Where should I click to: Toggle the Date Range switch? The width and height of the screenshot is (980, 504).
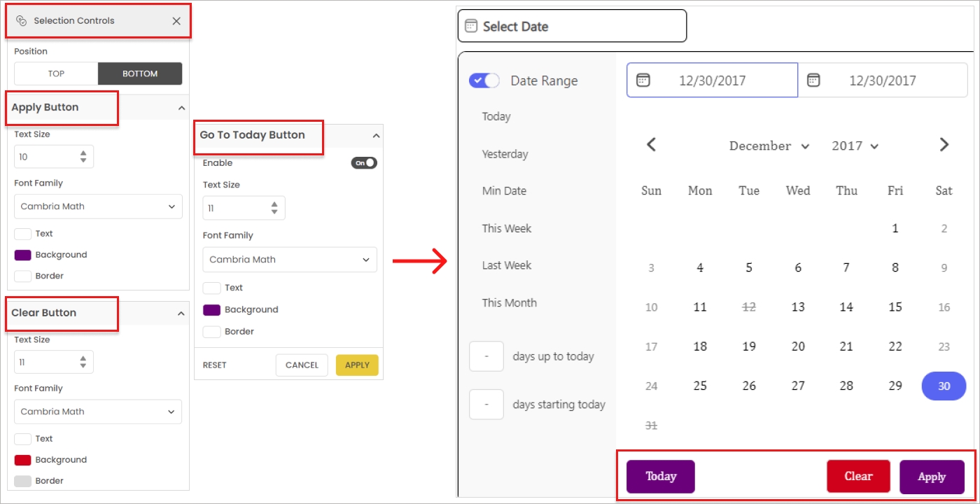tap(484, 80)
